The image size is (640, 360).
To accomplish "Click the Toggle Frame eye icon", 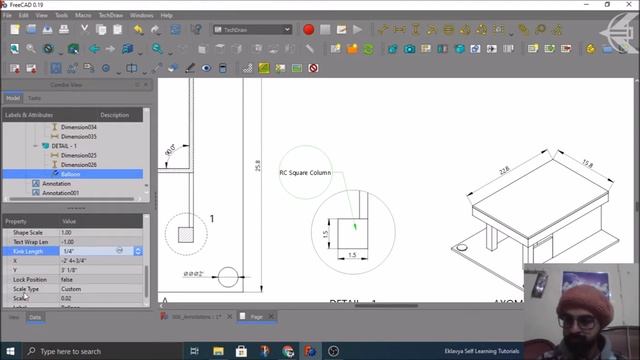I will [x=206, y=68].
